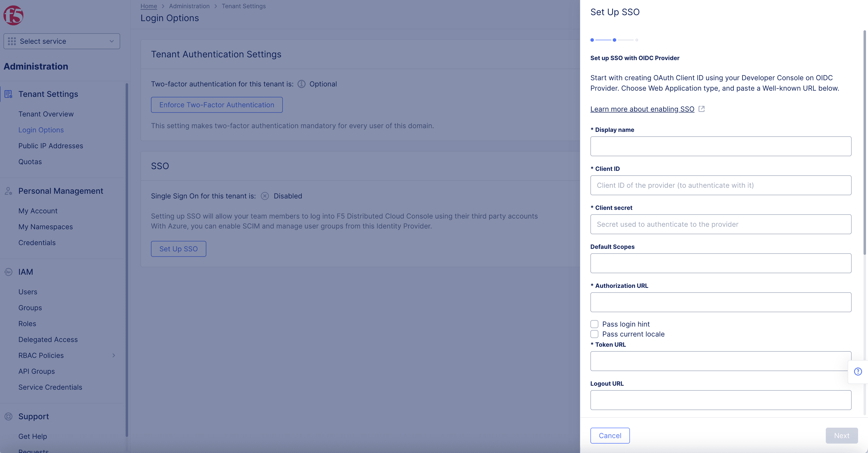Check the Pass current locale checkbox
The image size is (868, 453).
[594, 334]
